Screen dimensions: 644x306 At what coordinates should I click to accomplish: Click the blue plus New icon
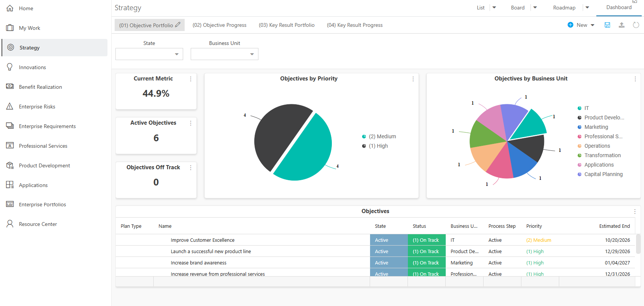[571, 25]
